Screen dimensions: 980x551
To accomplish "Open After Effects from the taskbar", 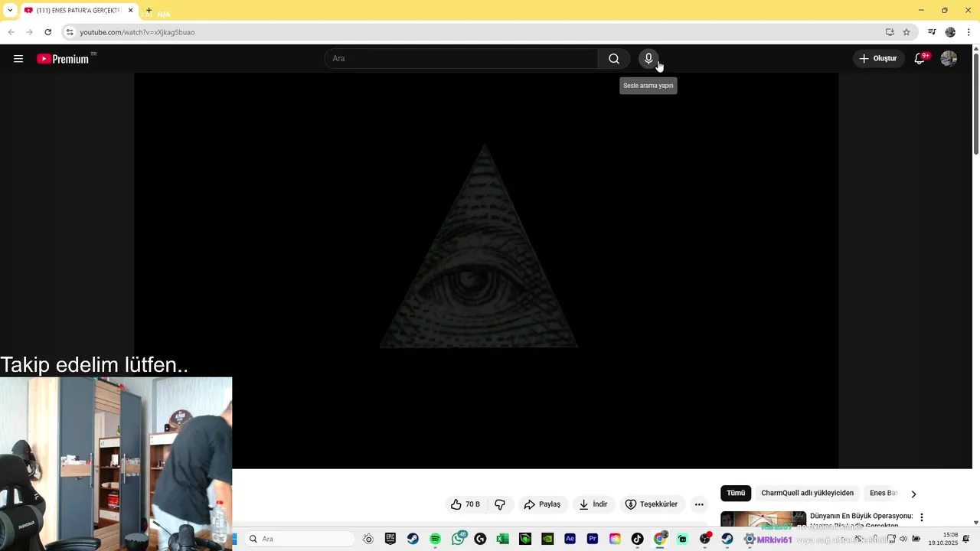I will pos(570,539).
